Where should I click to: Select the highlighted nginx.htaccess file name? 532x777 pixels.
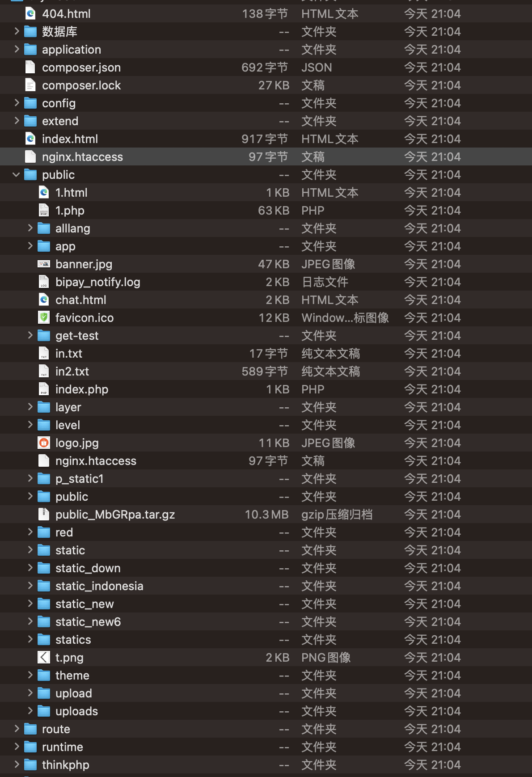tap(82, 157)
